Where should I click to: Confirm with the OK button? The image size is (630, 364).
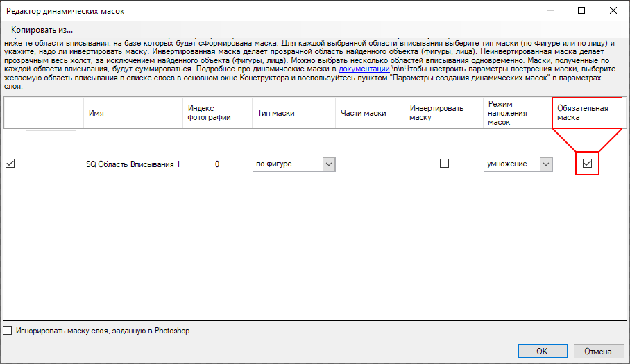(543, 351)
